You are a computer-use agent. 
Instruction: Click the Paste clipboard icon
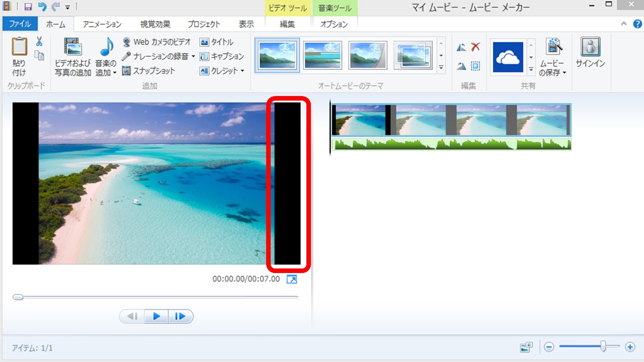coord(19,47)
